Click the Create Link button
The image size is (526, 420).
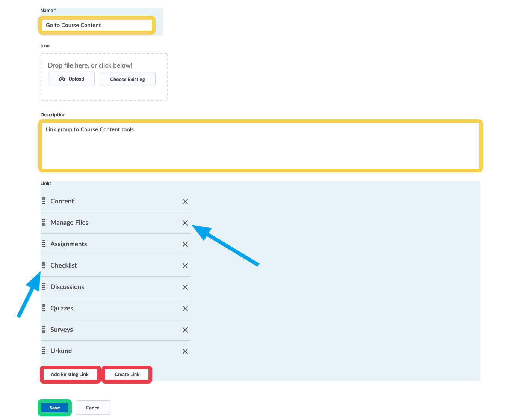[x=127, y=374]
